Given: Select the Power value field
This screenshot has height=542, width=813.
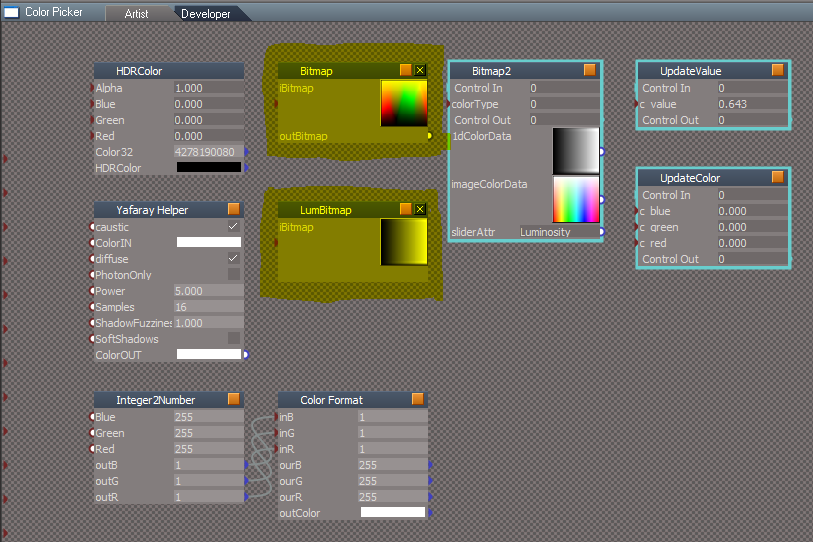Looking at the screenshot, I should 208,290.
